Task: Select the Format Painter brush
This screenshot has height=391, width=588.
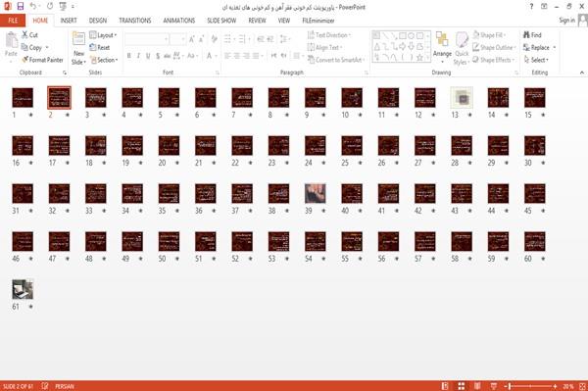Action: tap(25, 60)
